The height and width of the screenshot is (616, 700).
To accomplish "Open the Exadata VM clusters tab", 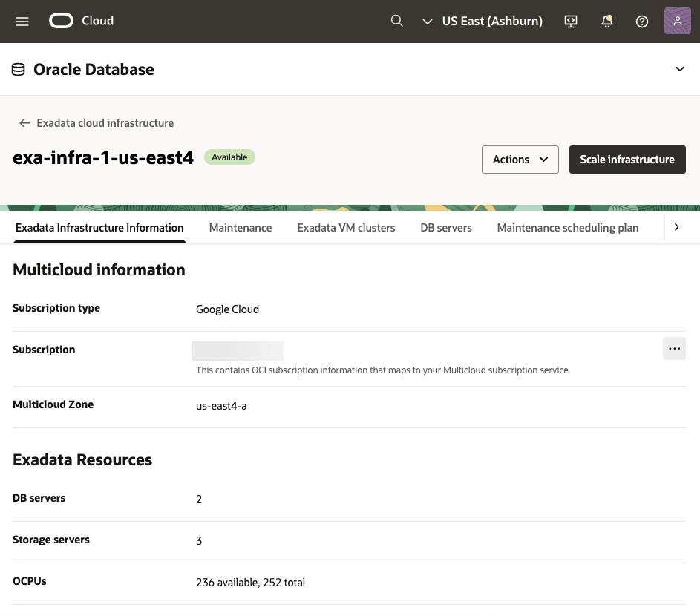I will coord(346,228).
